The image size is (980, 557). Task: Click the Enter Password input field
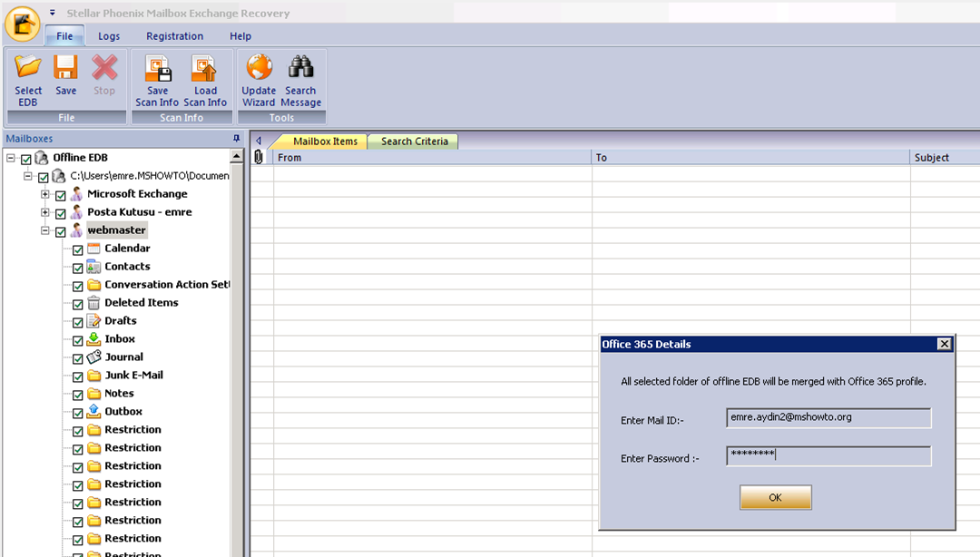click(x=828, y=455)
